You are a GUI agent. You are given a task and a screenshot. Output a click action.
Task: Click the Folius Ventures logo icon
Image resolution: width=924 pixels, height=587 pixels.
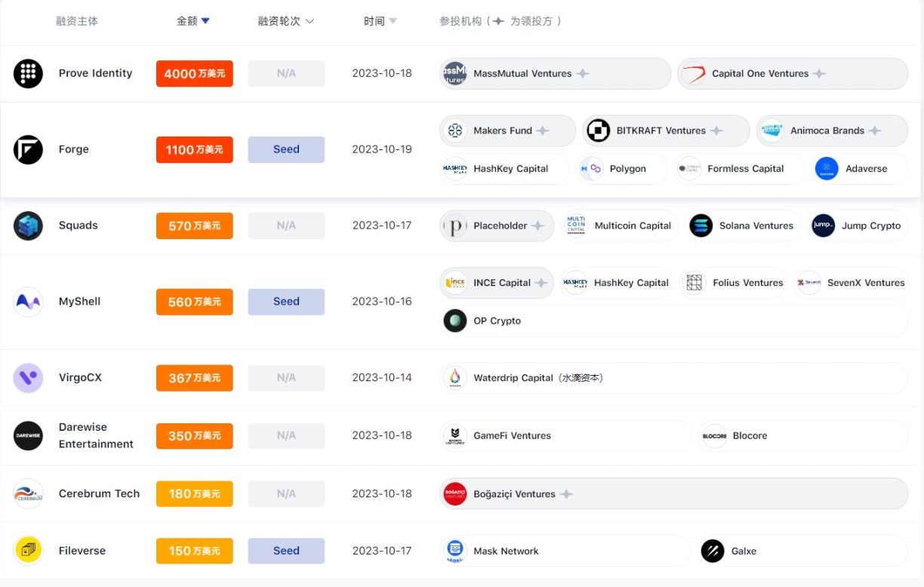tap(694, 283)
